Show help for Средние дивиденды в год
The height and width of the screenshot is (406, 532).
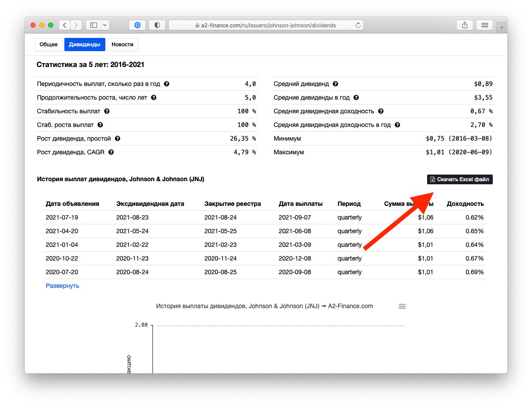(356, 97)
